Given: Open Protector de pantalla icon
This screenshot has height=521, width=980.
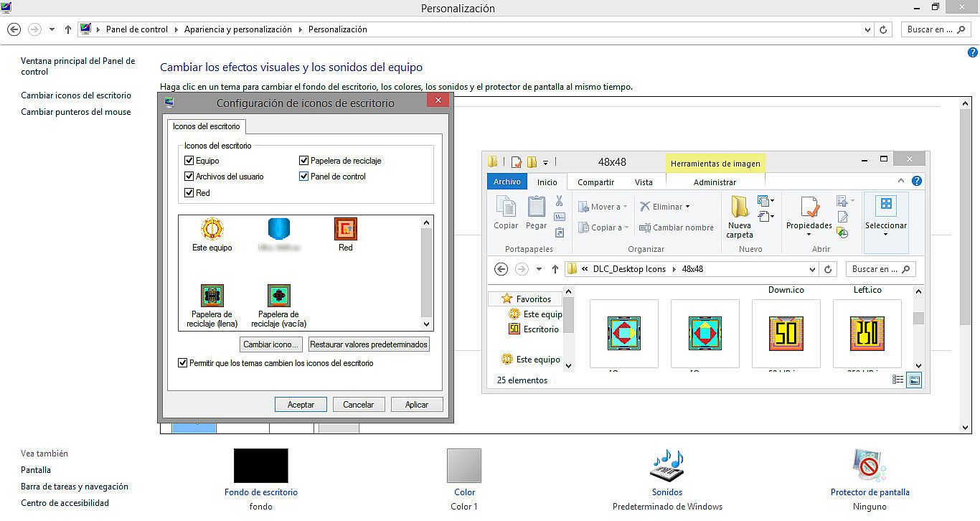Looking at the screenshot, I should click(x=870, y=467).
